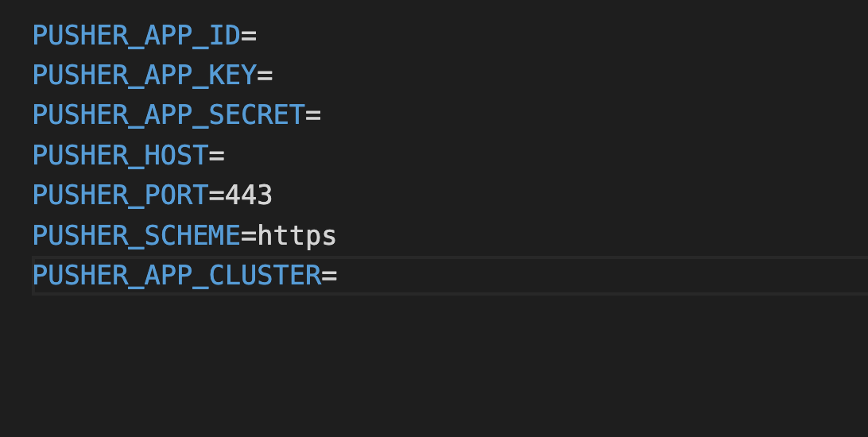This screenshot has height=437, width=868.
Task: Place cursor after PUSHER_HOST equals sign
Action: coord(226,155)
